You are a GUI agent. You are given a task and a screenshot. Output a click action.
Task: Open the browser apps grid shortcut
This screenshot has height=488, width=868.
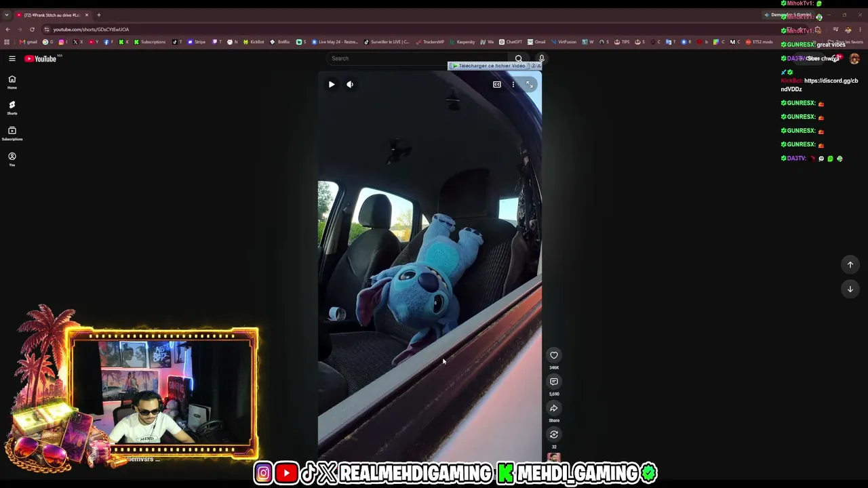tap(7, 42)
